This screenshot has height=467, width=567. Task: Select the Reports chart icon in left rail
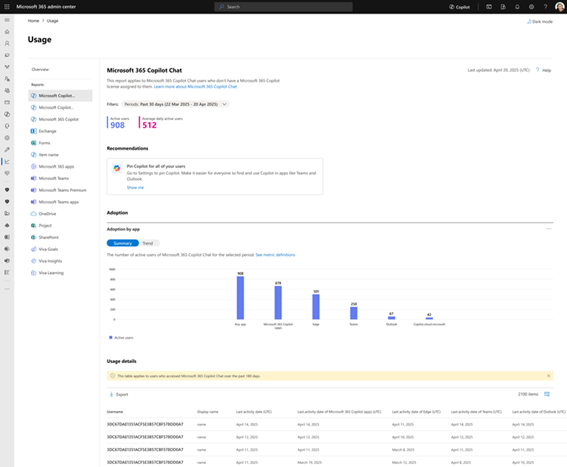(x=7, y=161)
